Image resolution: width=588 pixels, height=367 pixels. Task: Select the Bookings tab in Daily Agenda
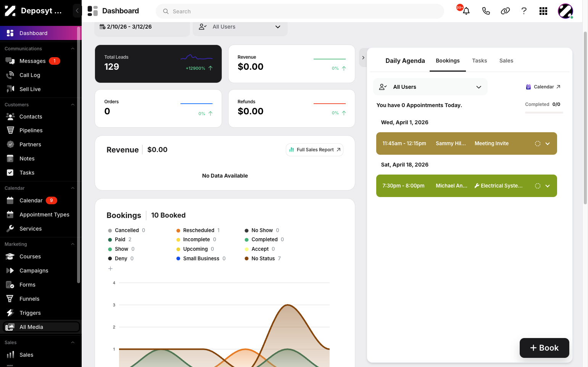tap(448, 61)
